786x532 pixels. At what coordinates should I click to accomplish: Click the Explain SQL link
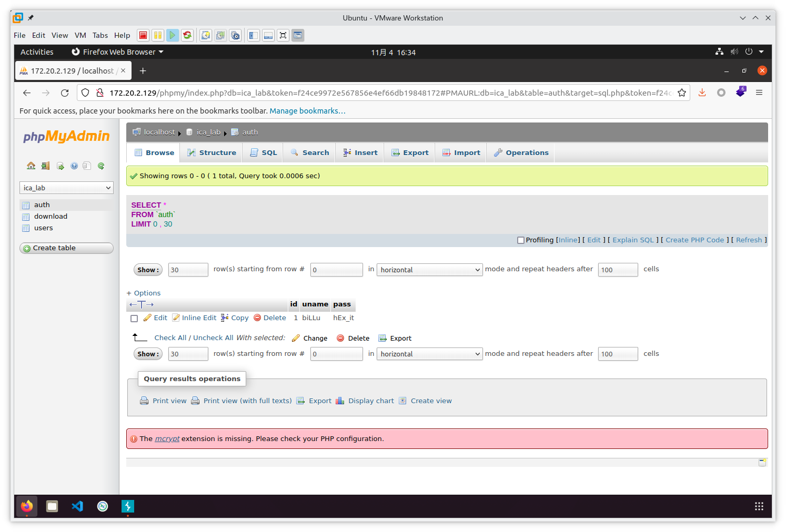pos(633,240)
